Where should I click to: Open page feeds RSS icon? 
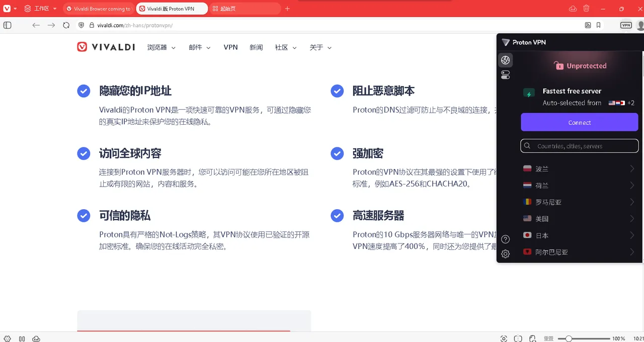(588, 25)
